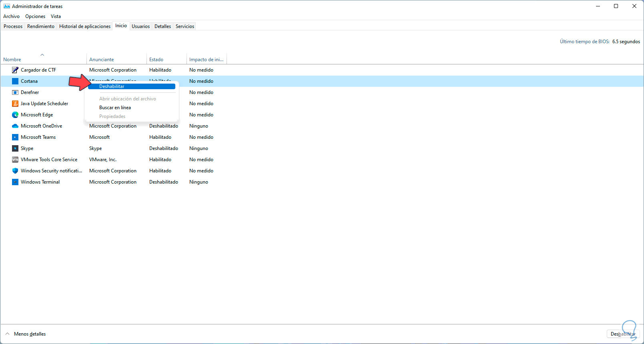Click the VMware Tools Core Service icon
The image size is (644, 344).
[15, 160]
